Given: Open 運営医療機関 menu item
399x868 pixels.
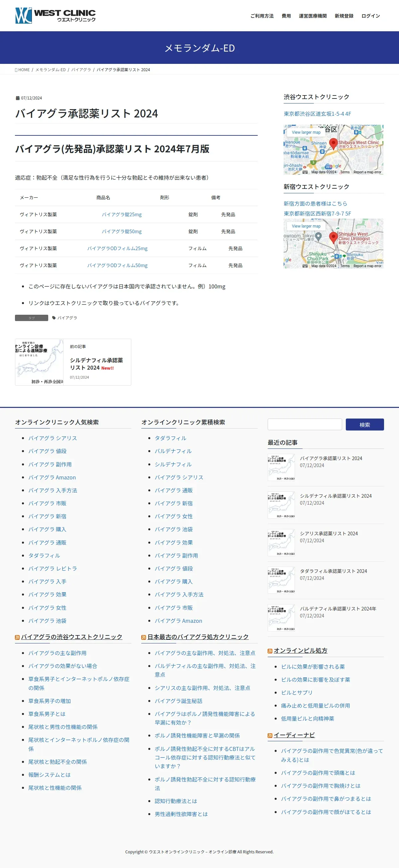Looking at the screenshot, I should (x=313, y=16).
